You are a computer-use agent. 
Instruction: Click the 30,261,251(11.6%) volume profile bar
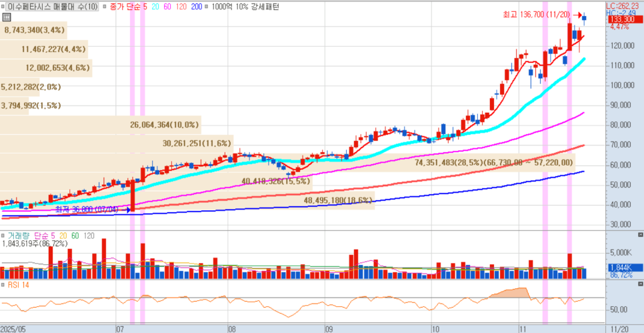tap(117, 143)
